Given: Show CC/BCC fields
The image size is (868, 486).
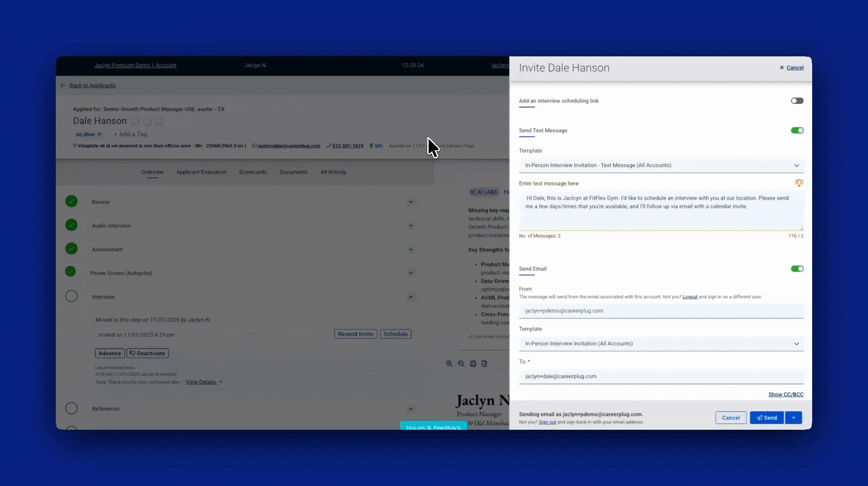Looking at the screenshot, I should click(786, 394).
